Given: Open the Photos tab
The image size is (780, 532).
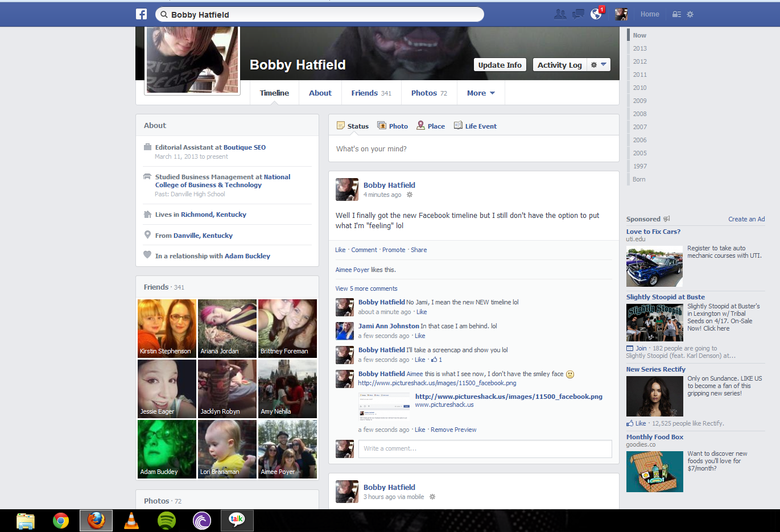Looking at the screenshot, I should click(428, 93).
